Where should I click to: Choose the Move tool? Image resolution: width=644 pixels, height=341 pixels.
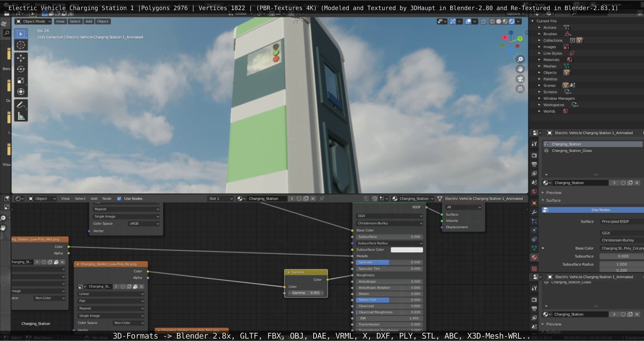pyautogui.click(x=21, y=58)
